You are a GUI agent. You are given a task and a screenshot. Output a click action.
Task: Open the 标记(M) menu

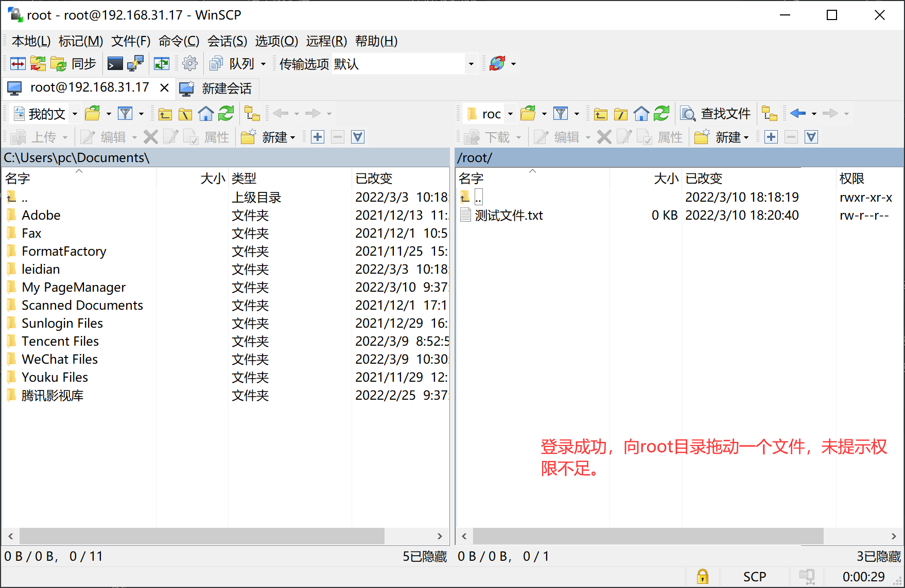[81, 41]
